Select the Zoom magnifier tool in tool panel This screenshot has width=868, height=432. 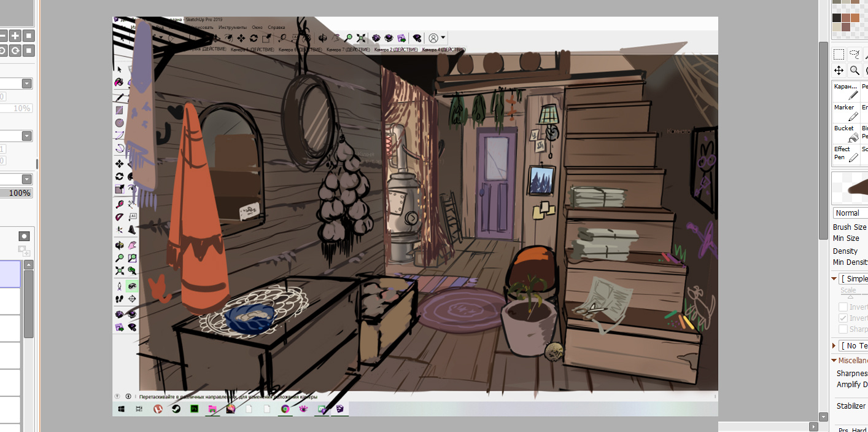pos(854,71)
